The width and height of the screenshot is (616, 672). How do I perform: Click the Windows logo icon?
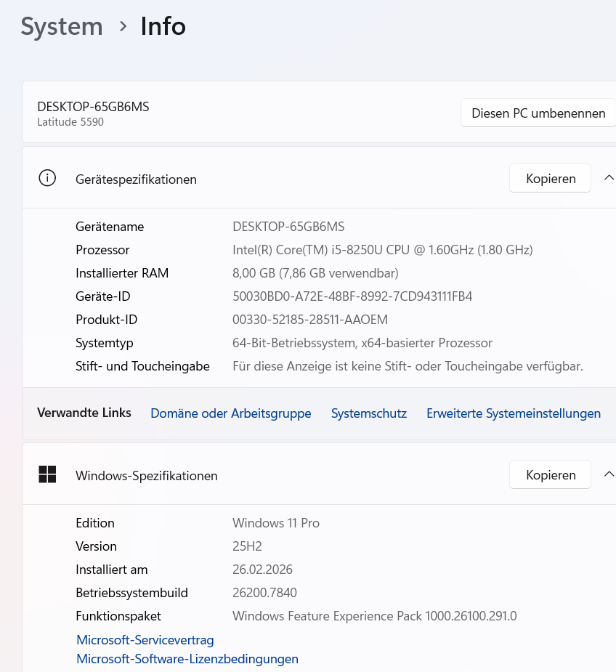tap(47, 474)
